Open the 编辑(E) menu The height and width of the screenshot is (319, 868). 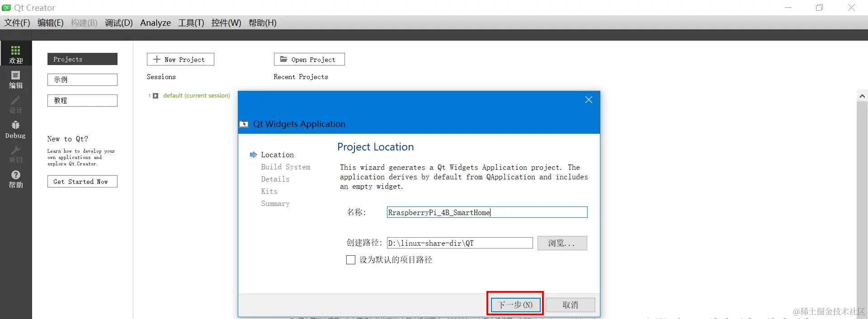coord(50,23)
